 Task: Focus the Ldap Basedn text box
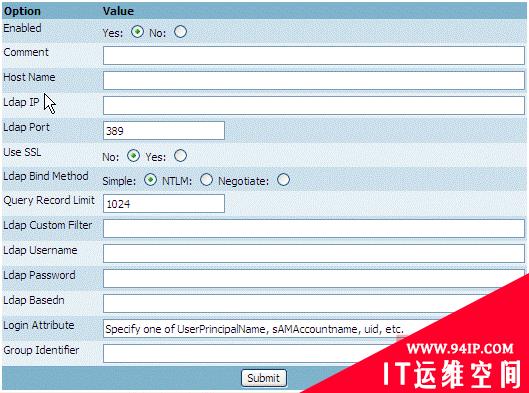point(297,303)
